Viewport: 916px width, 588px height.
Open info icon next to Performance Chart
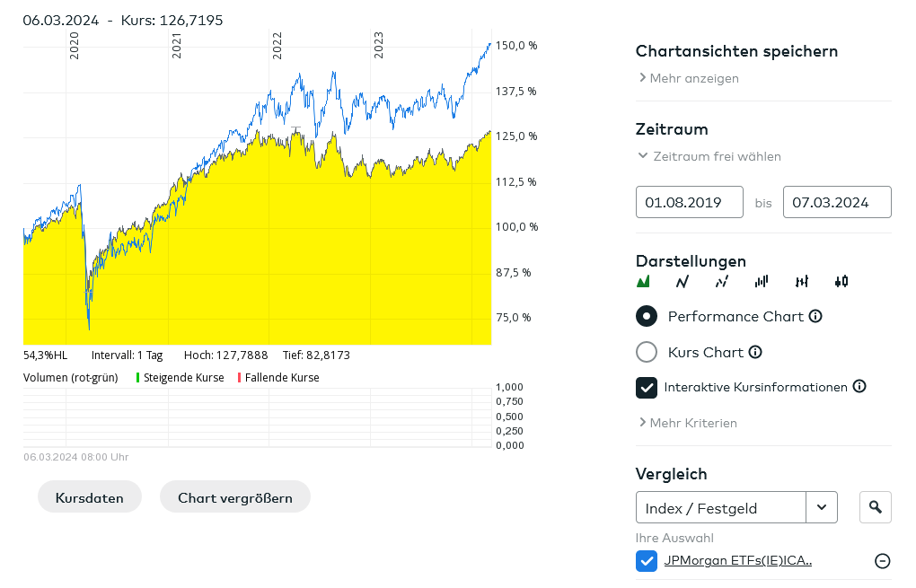[x=815, y=316]
